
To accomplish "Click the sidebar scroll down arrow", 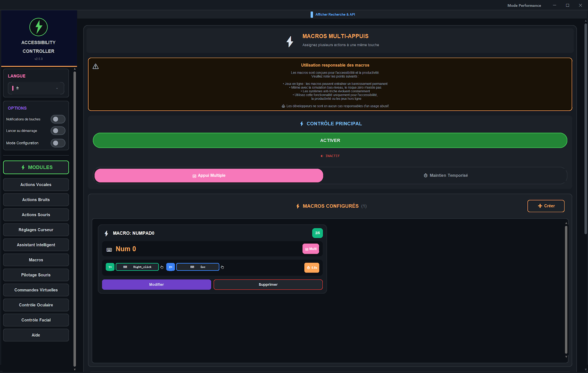I will tap(75, 370).
